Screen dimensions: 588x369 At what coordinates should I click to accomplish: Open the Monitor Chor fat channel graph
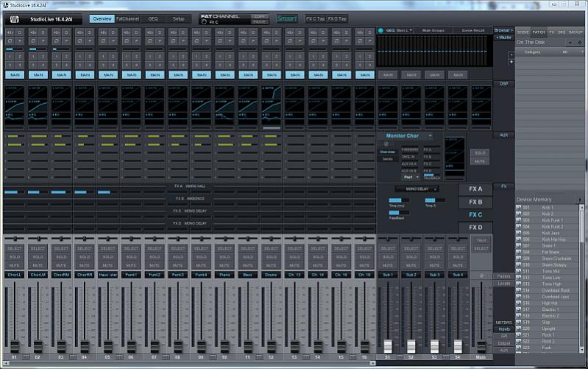click(x=455, y=158)
